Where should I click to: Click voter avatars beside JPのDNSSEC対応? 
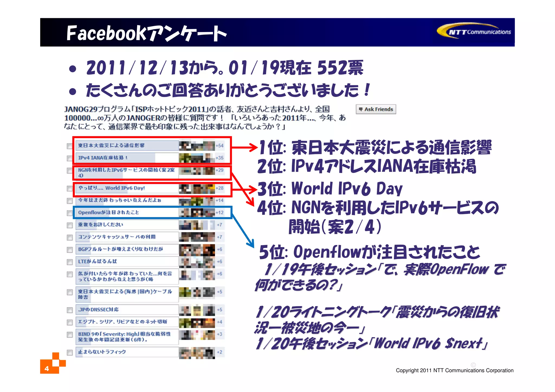click(x=197, y=310)
